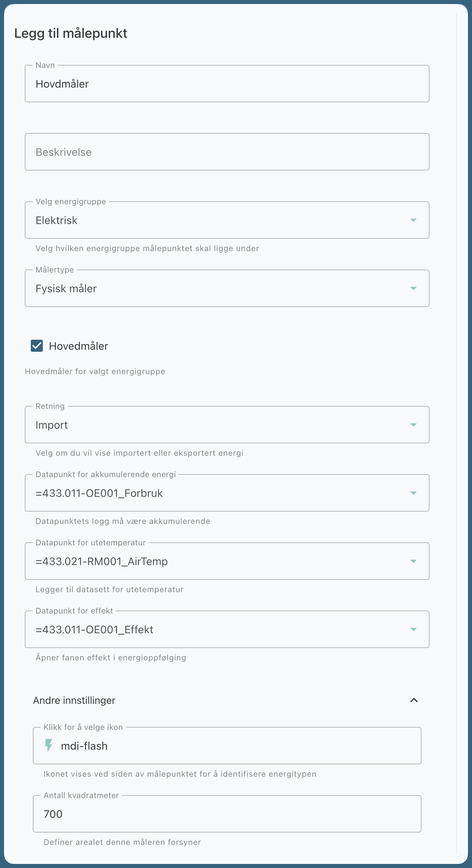The image size is (472, 868).
Task: Focus the Navn field containing Hovdmåler
Action: [x=226, y=84]
